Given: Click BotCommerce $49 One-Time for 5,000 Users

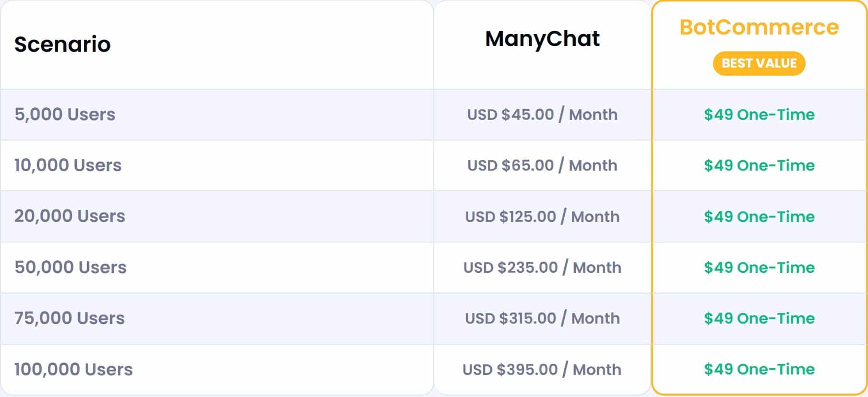Looking at the screenshot, I should 759,115.
